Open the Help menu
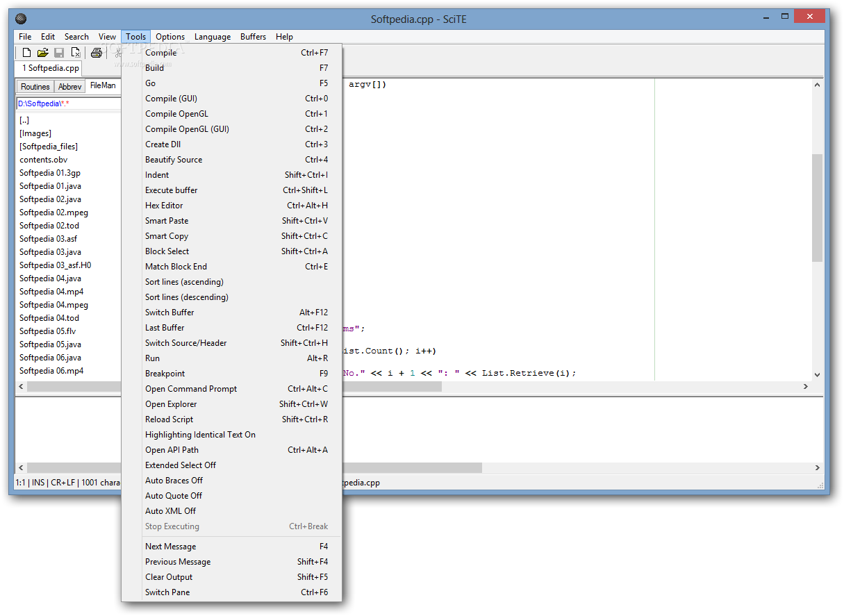 click(x=284, y=37)
